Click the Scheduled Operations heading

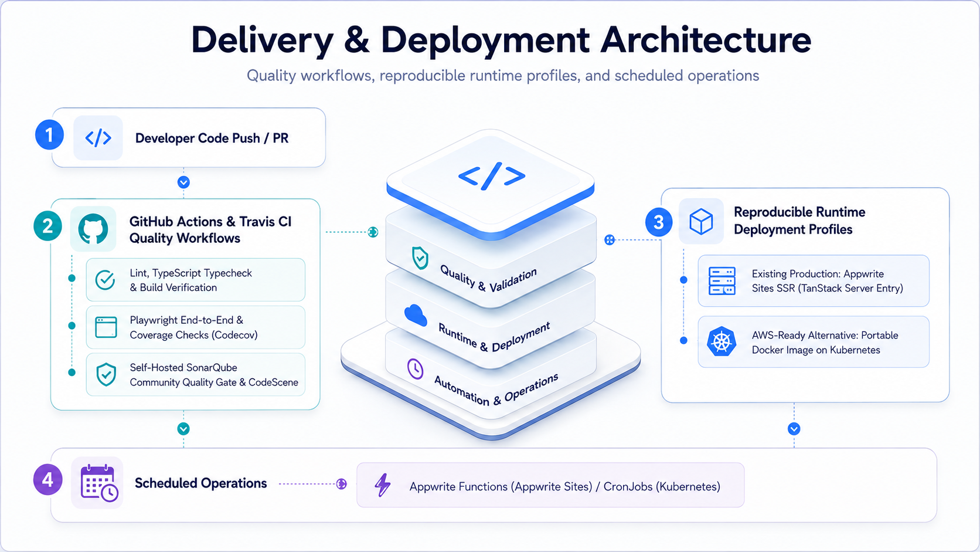point(201,483)
